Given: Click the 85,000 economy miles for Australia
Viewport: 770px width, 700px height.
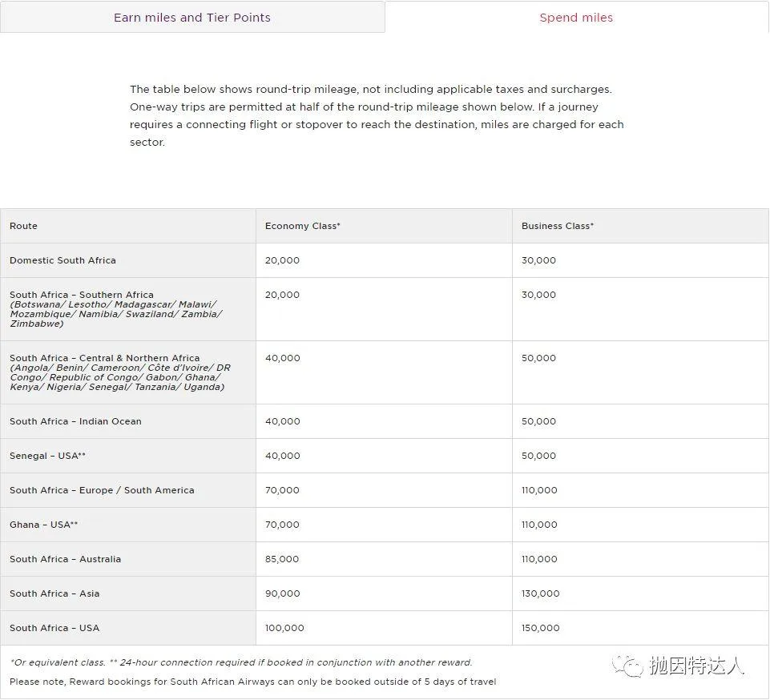Looking at the screenshot, I should pyautogui.click(x=282, y=559).
